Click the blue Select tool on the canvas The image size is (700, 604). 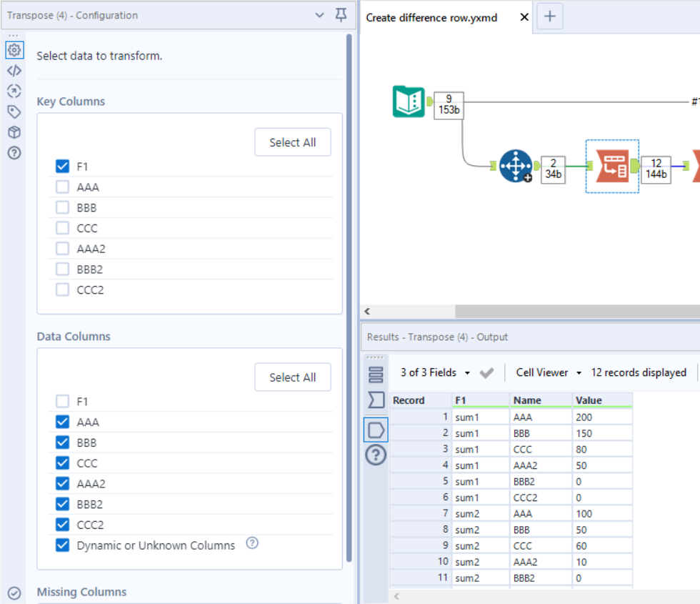pyautogui.click(x=516, y=164)
